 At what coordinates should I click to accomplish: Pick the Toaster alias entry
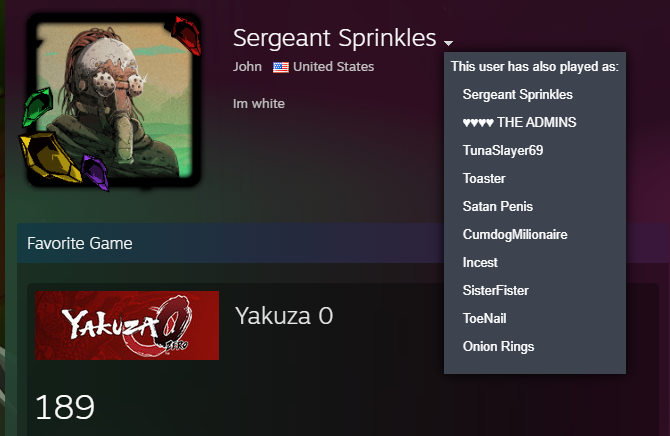[484, 178]
